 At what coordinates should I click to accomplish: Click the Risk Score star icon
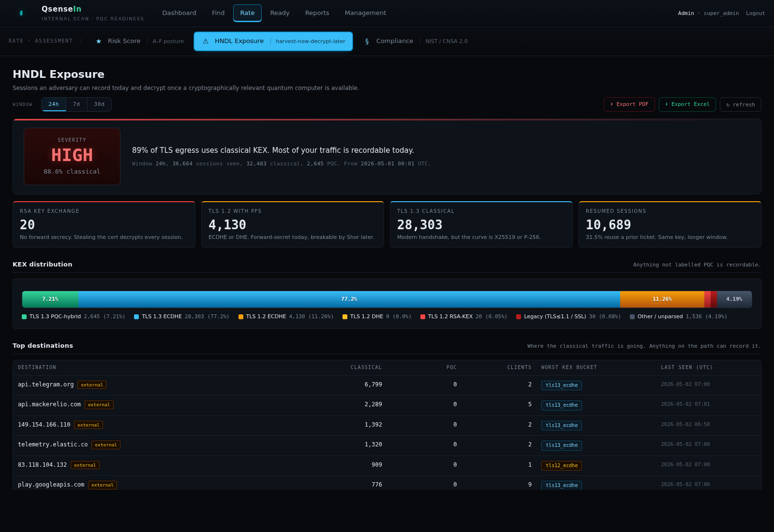point(99,41)
